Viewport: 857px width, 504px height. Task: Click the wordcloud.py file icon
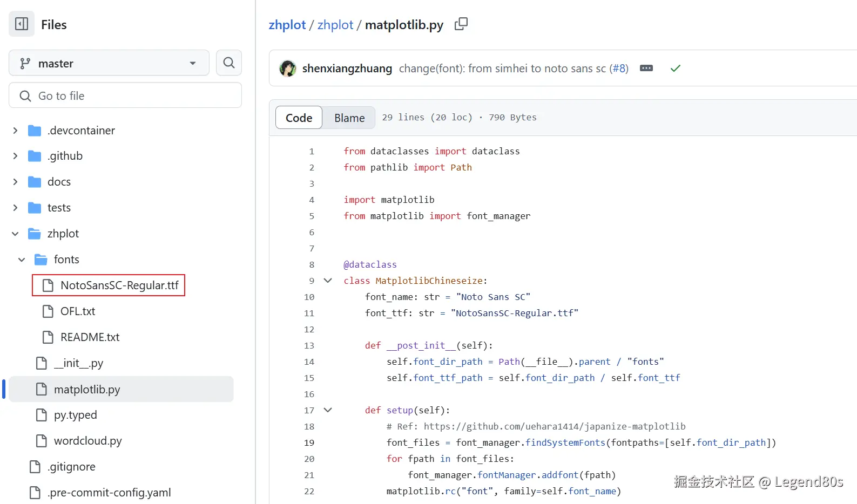[42, 441]
